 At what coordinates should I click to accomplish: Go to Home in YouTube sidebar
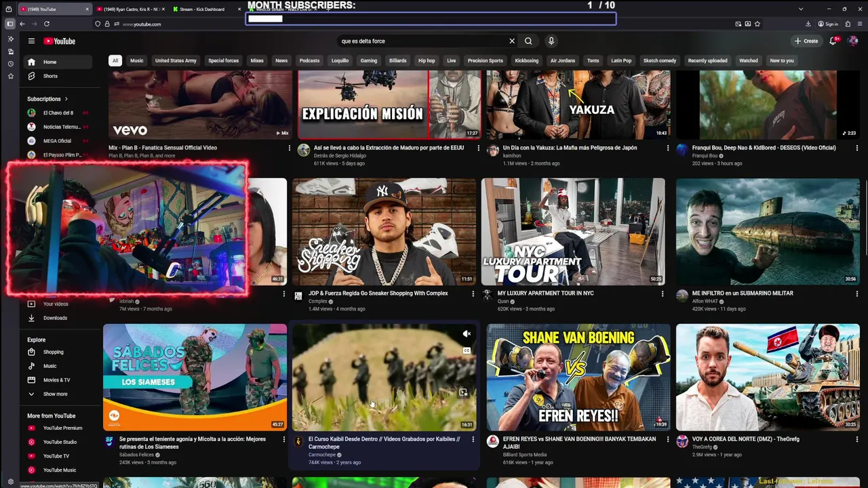point(57,62)
